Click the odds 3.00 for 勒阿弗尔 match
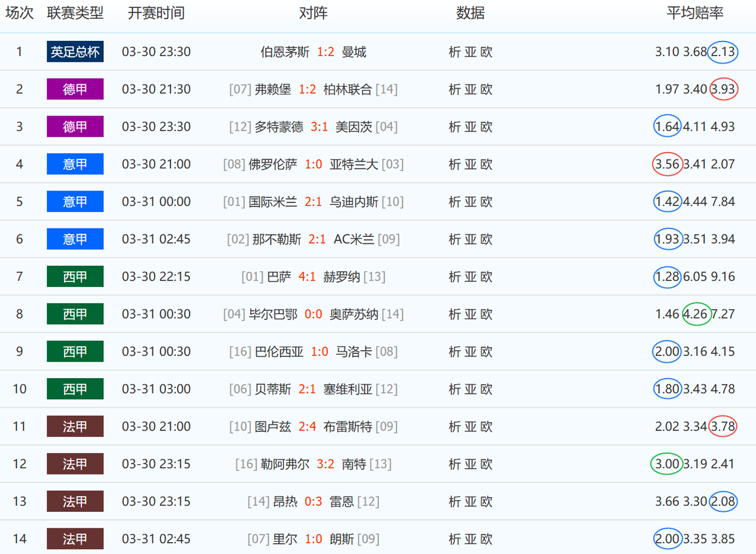756x554 pixels. 667,464
